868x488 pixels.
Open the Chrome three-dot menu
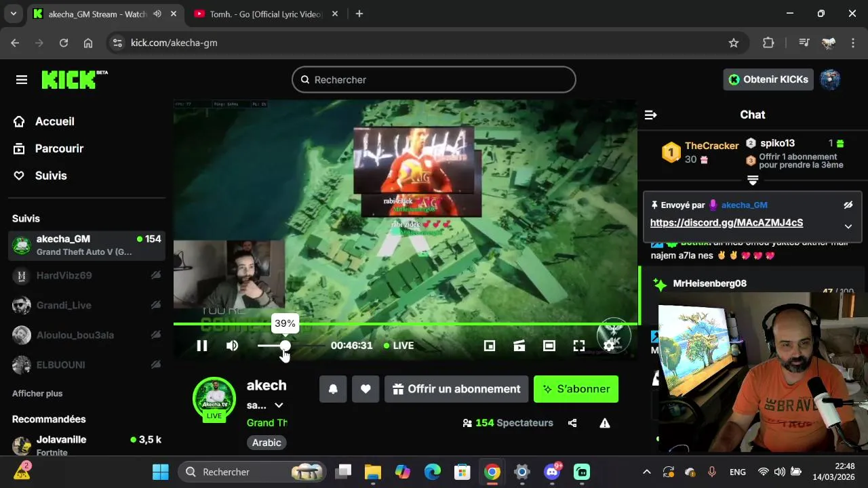click(x=853, y=43)
